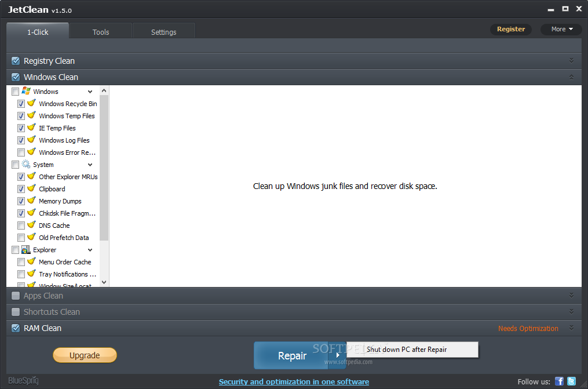Click broom icon beside IE Temp Files

click(x=31, y=127)
